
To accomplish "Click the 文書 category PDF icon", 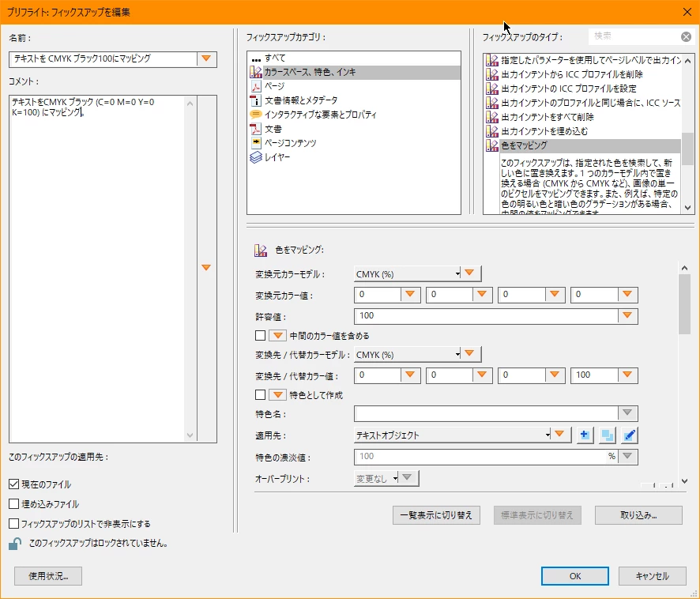I will pyautogui.click(x=256, y=129).
